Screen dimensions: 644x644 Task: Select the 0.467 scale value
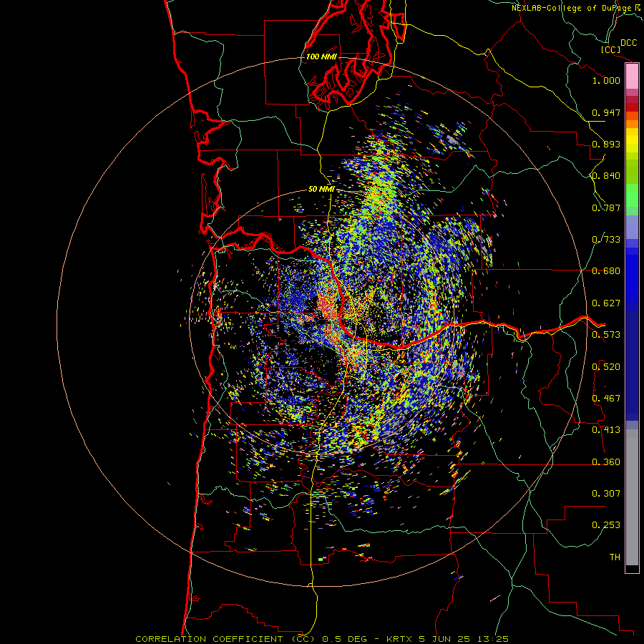[x=606, y=399]
